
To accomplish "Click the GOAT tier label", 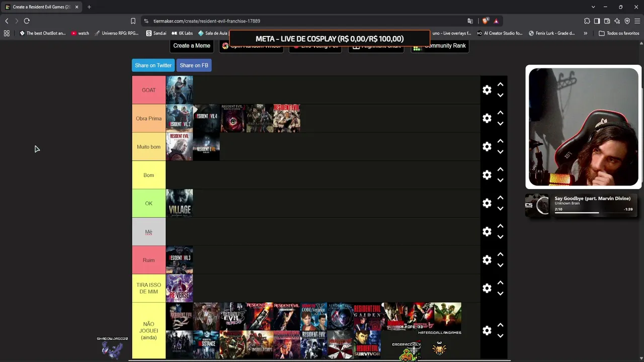I will click(x=149, y=90).
